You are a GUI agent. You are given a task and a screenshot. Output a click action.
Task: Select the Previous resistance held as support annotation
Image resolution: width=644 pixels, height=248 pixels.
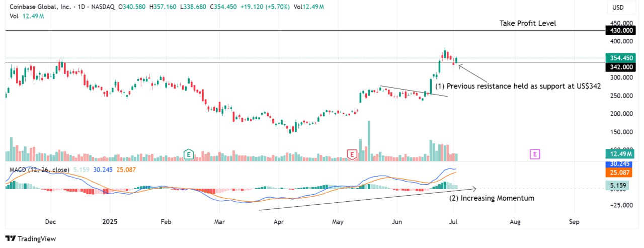point(518,86)
